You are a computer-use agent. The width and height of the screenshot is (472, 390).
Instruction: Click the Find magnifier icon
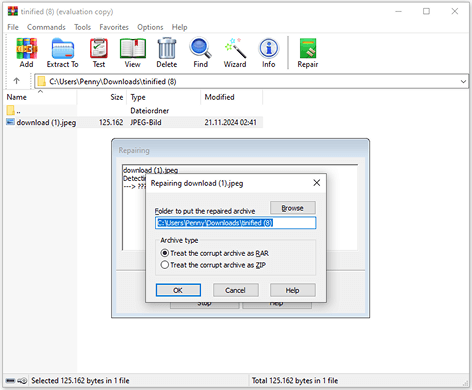click(200, 53)
